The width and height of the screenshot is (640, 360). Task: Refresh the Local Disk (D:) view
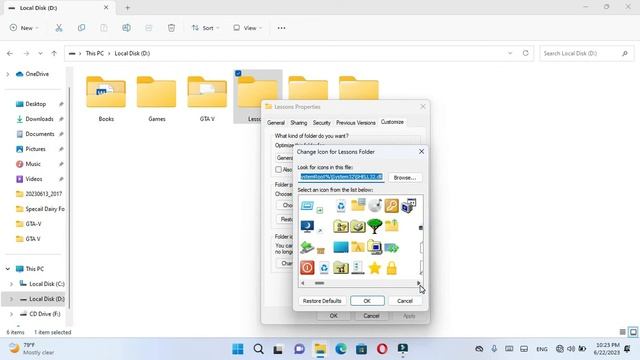click(x=526, y=53)
